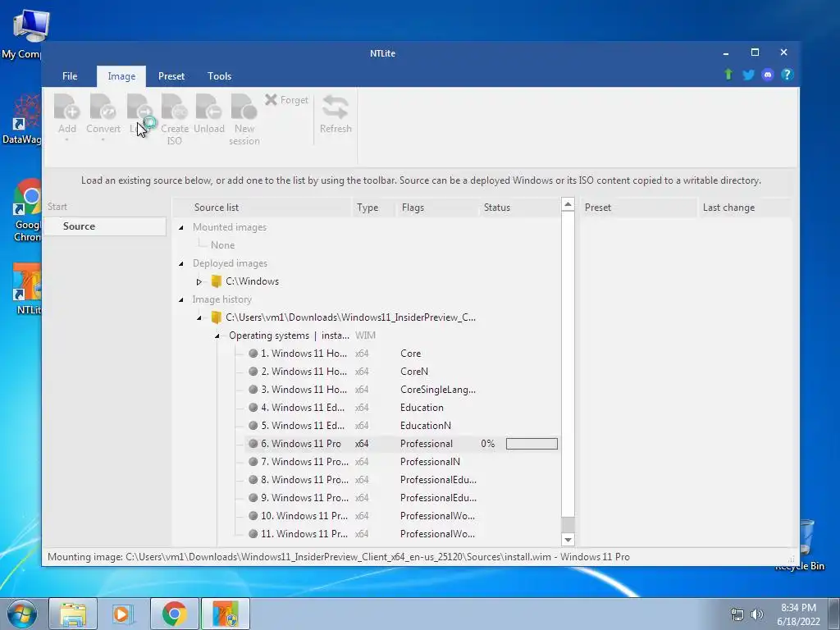The width and height of the screenshot is (840, 630).
Task: Click folder icon of Windows11_InsiderPreview path
Action: (217, 317)
